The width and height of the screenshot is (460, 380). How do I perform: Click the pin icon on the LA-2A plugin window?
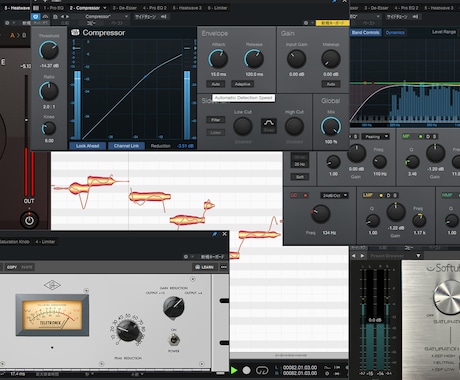click(214, 234)
